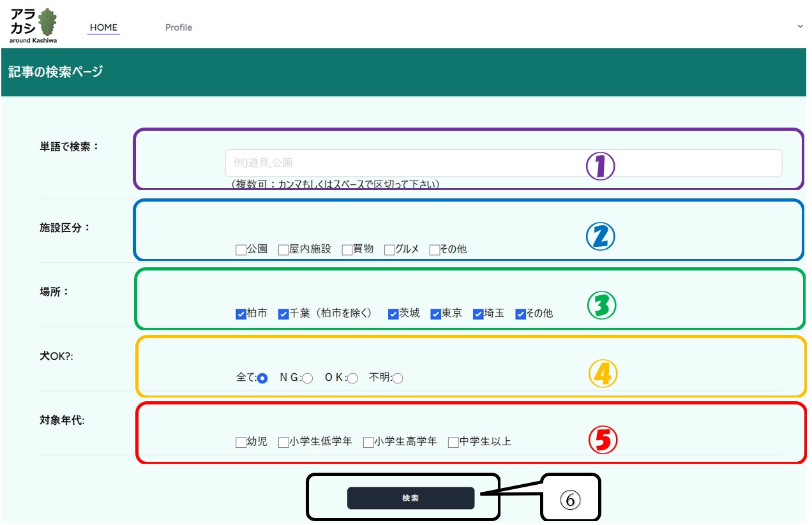Uncheck the 柏市 location checkbox
Image resolution: width=812 pixels, height=525 pixels.
pos(241,314)
